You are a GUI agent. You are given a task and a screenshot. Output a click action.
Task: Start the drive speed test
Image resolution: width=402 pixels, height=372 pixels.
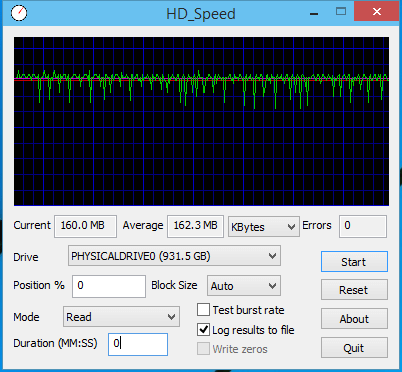click(354, 262)
